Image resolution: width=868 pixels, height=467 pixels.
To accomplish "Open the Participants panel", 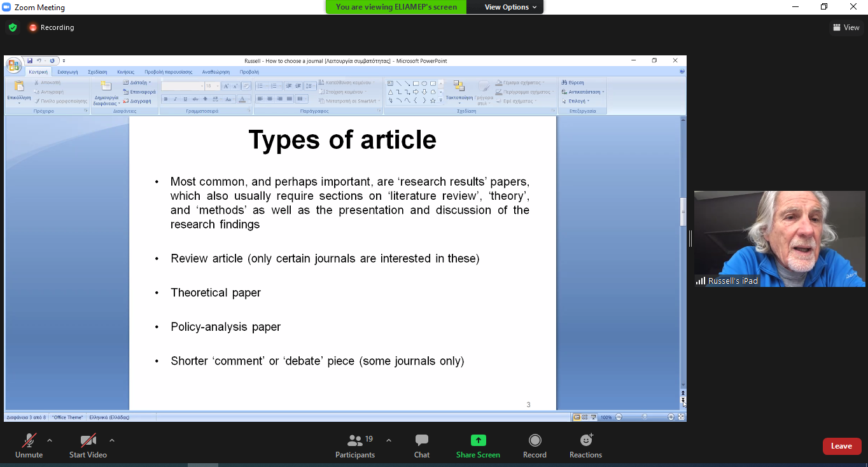I will pos(355,445).
